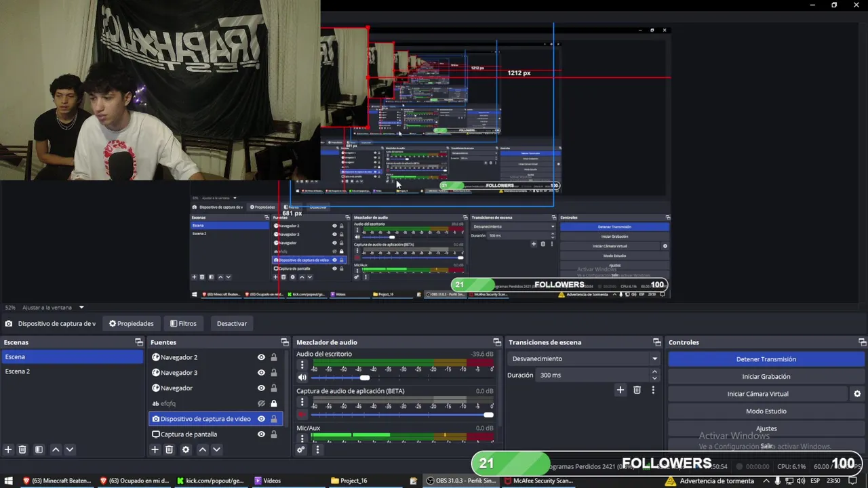
Task: Move the source down with the Fuentes down arrow
Action: click(216, 449)
